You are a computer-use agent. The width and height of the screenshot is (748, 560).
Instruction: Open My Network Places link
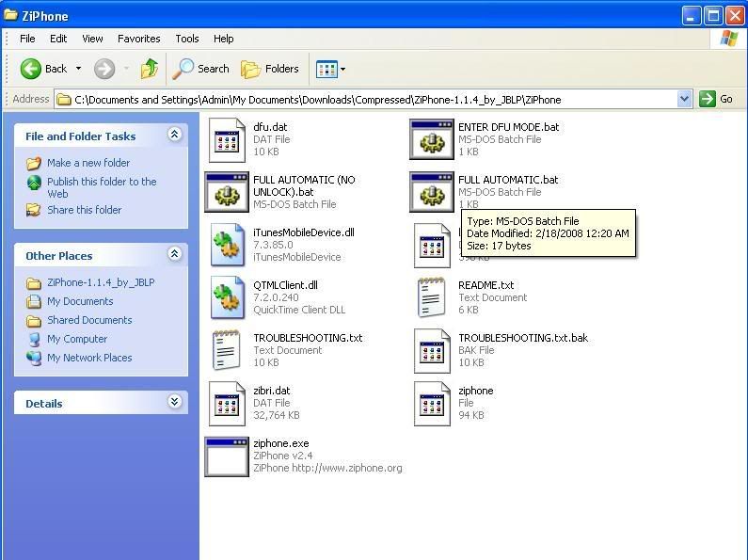point(89,358)
